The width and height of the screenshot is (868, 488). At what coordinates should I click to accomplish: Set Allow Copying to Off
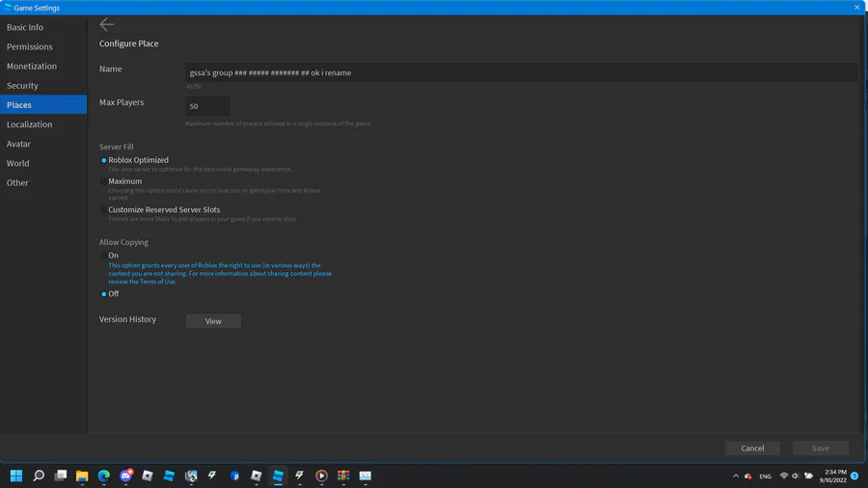click(103, 294)
